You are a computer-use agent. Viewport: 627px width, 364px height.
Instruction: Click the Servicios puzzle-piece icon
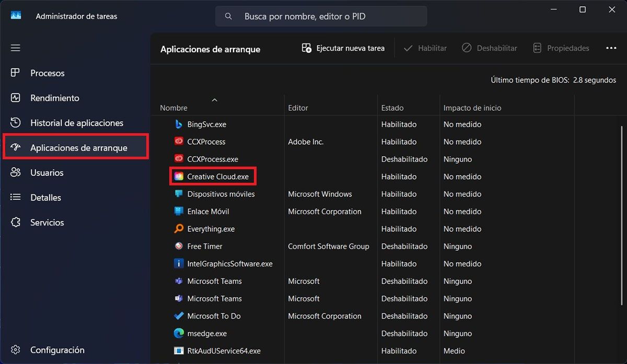(x=16, y=222)
